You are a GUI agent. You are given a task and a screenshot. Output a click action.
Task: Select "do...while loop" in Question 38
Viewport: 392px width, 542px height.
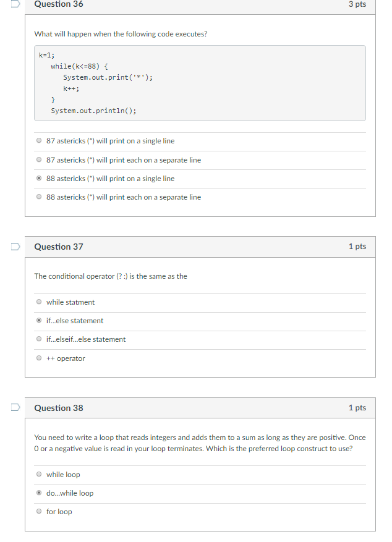pyautogui.click(x=38, y=493)
